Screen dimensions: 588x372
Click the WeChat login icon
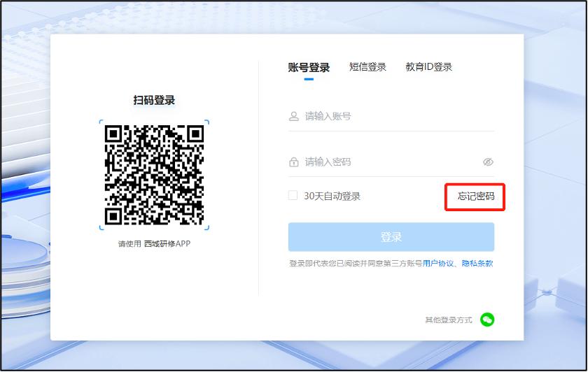point(487,320)
